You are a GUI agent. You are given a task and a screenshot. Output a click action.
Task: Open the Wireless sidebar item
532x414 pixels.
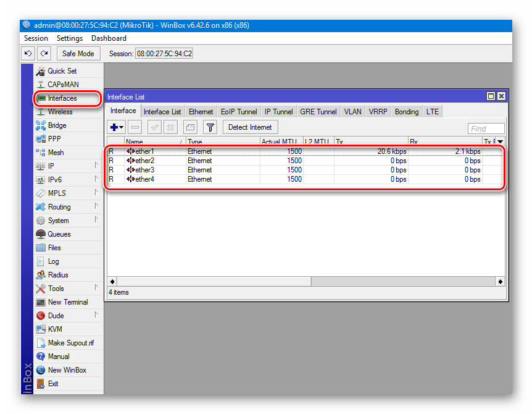[69, 112]
